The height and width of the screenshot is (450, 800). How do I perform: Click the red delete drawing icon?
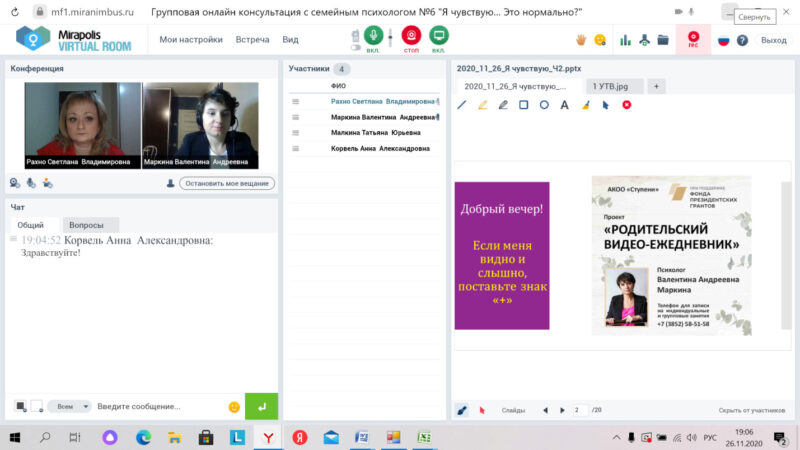[x=627, y=105]
